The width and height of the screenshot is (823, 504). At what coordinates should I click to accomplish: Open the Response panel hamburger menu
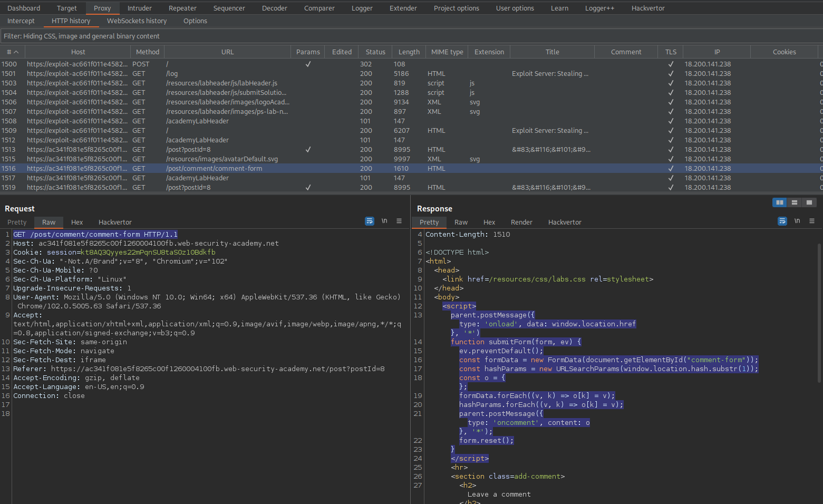coord(812,221)
